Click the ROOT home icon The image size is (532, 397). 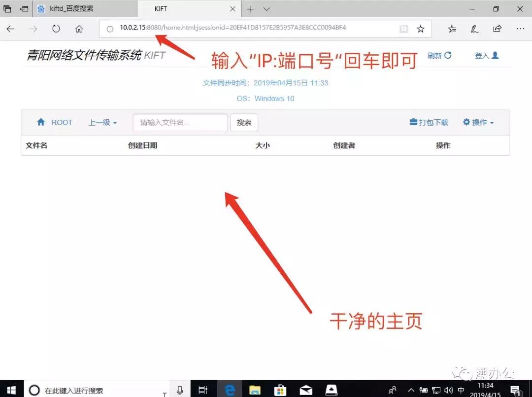(41, 122)
